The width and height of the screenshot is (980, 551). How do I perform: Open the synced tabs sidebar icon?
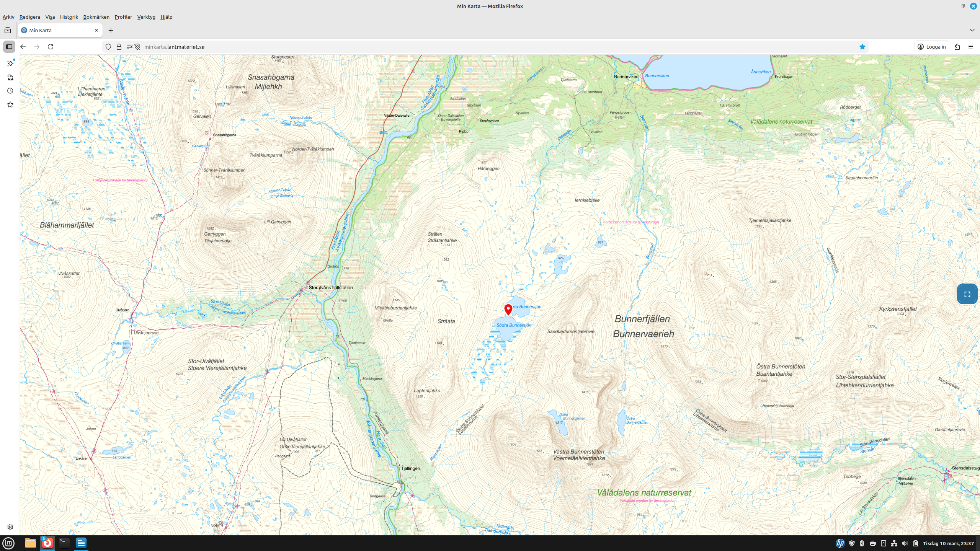click(x=10, y=77)
